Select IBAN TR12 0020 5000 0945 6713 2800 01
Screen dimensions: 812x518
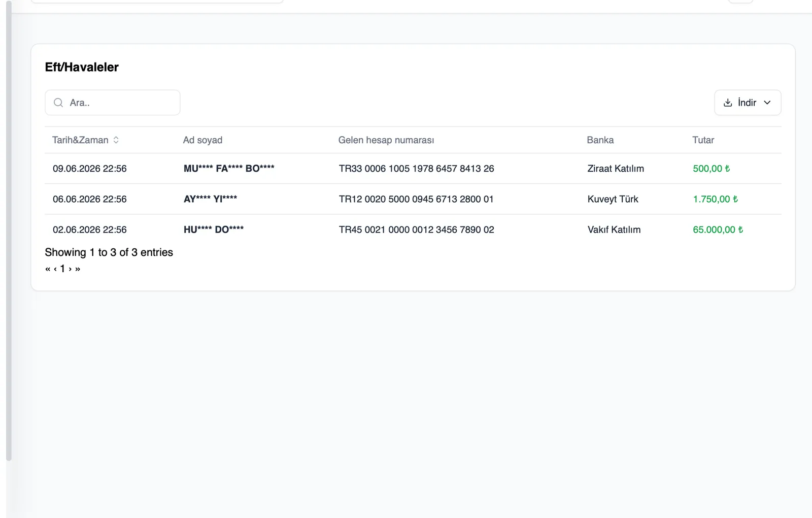416,199
